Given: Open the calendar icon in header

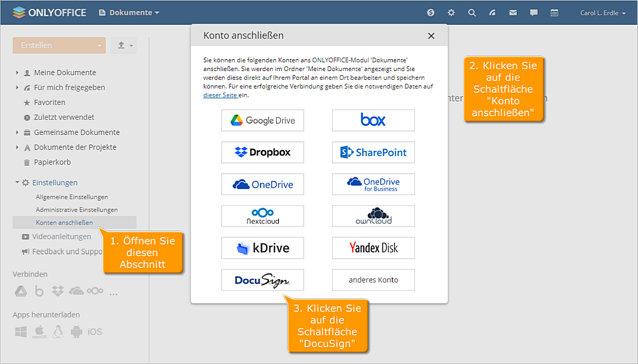Looking at the screenshot, I should pyautogui.click(x=554, y=13).
